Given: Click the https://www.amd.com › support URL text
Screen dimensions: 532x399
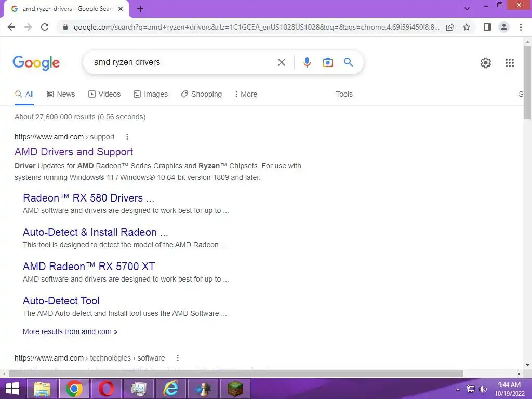Looking at the screenshot, I should pos(64,137).
